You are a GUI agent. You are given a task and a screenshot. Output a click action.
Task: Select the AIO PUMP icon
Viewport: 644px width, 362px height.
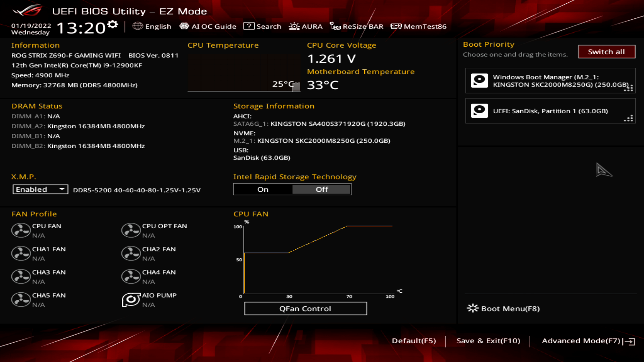click(x=131, y=299)
